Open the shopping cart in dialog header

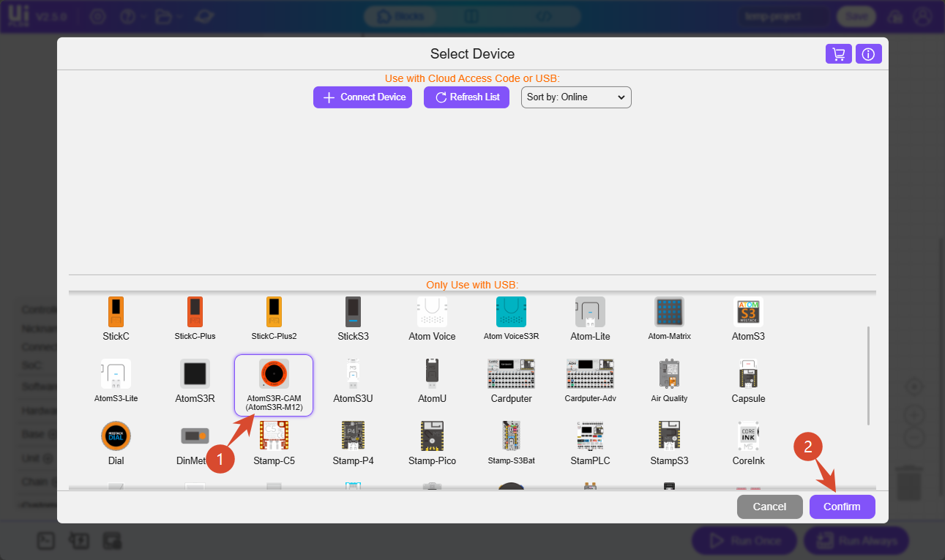pyautogui.click(x=839, y=54)
